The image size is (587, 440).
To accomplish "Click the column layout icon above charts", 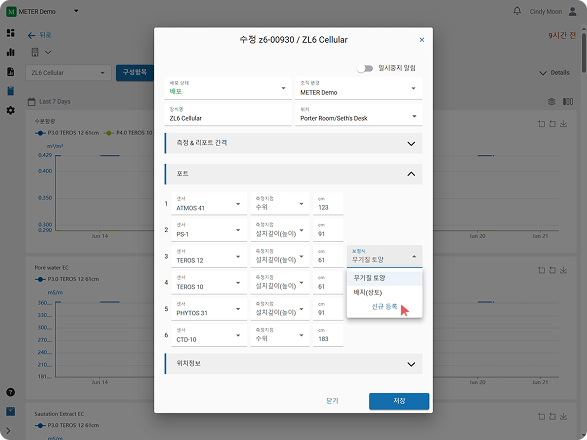I will [568, 101].
